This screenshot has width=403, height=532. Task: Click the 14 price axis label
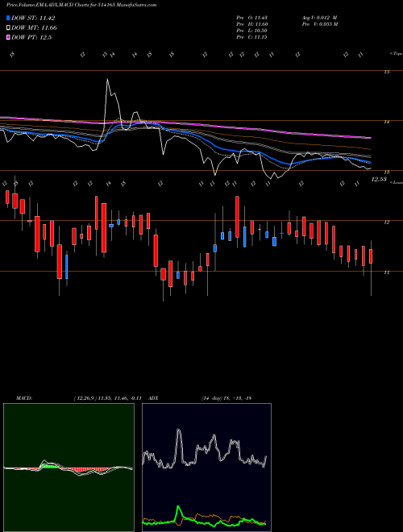click(386, 123)
